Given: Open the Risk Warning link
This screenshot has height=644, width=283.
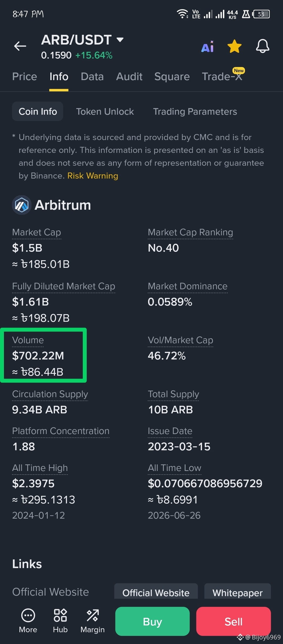Looking at the screenshot, I should coord(93,176).
